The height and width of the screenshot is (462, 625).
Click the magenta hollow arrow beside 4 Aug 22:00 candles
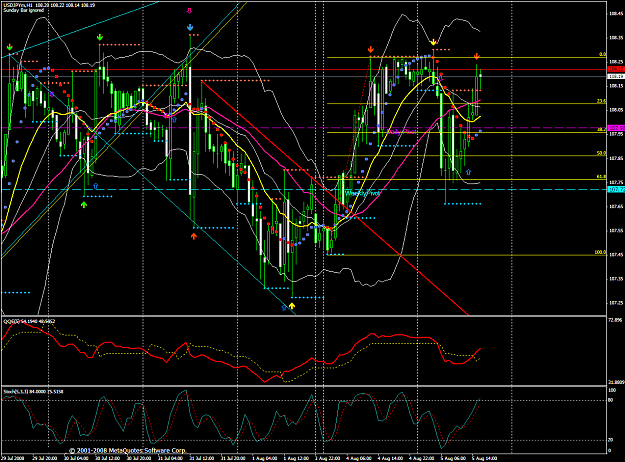(441, 77)
